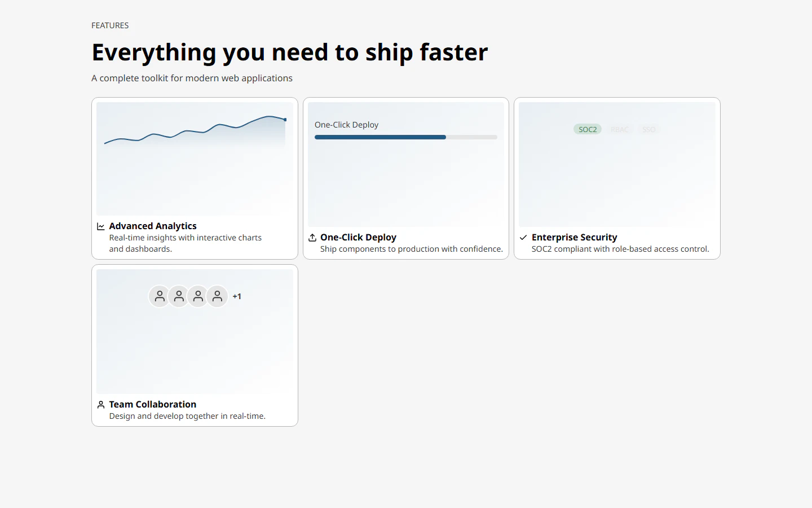The image size is (812, 508).
Task: Click the checkmark icon beside Enterprise Security
Action: point(523,238)
